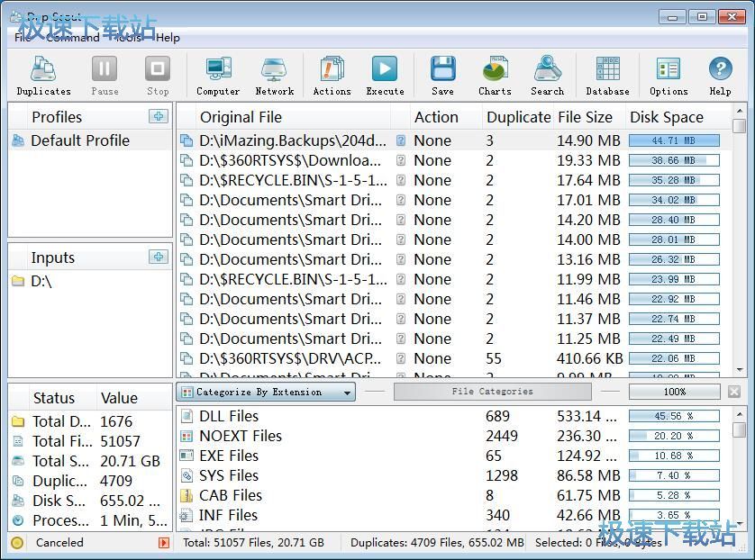Add a new input directory with plus
This screenshot has height=560, width=755.
click(x=159, y=257)
